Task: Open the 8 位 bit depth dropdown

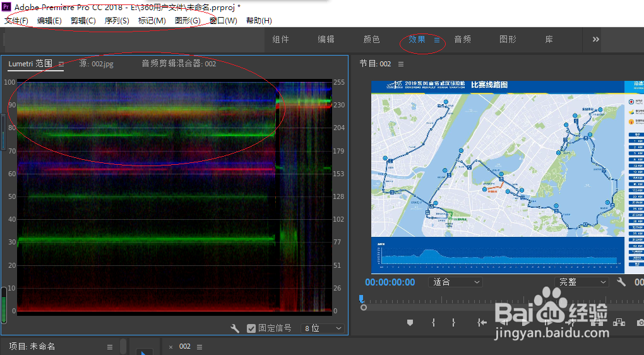Action: (323, 328)
